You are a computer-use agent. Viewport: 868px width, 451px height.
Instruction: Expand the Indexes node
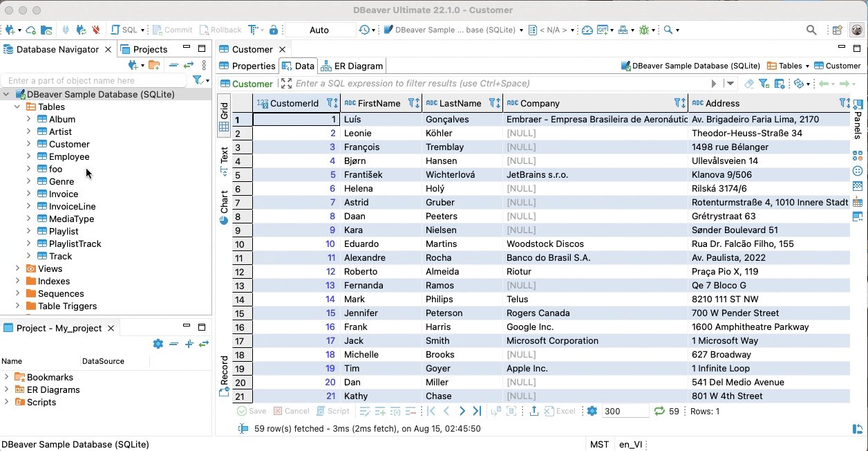pos(18,281)
